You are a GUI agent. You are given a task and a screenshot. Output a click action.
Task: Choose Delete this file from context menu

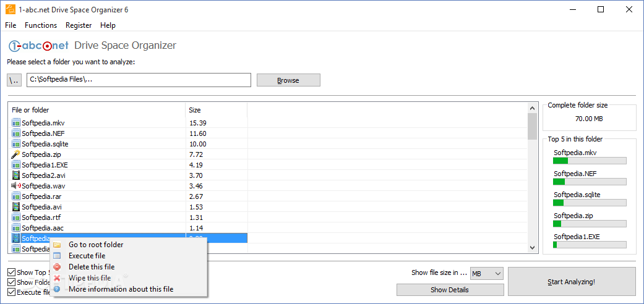[x=129, y=267]
